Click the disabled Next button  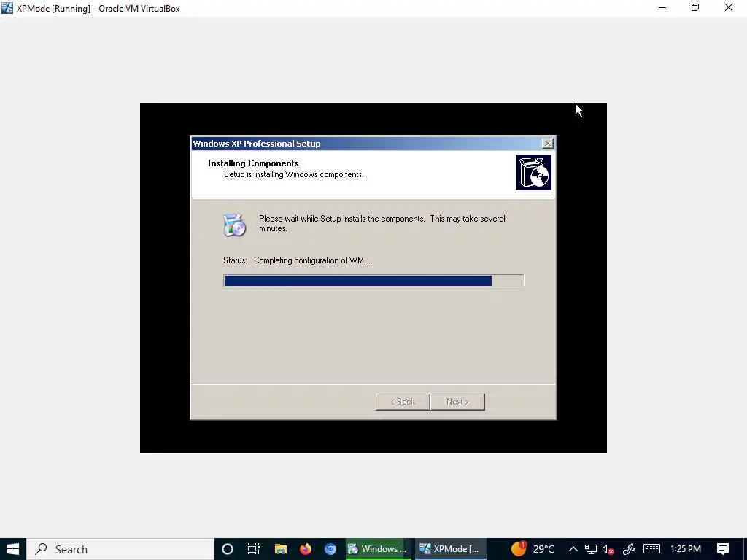(457, 402)
